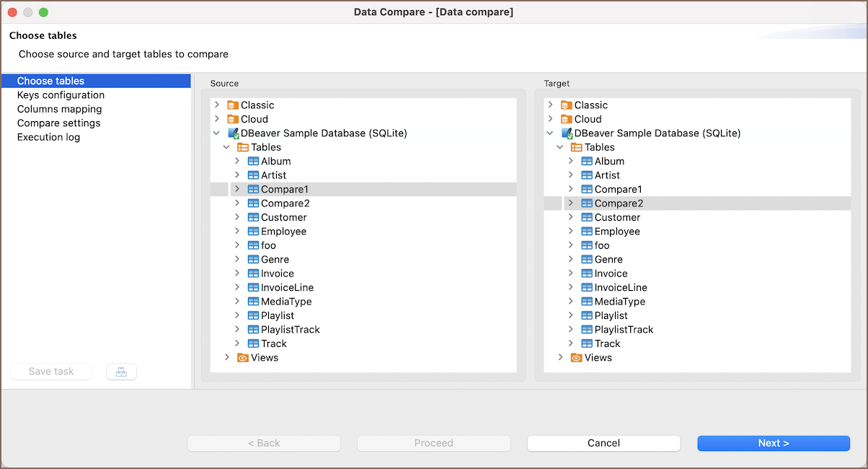Viewport: 868px width, 469px height.
Task: Expand the Views node in Target
Action: tap(560, 358)
